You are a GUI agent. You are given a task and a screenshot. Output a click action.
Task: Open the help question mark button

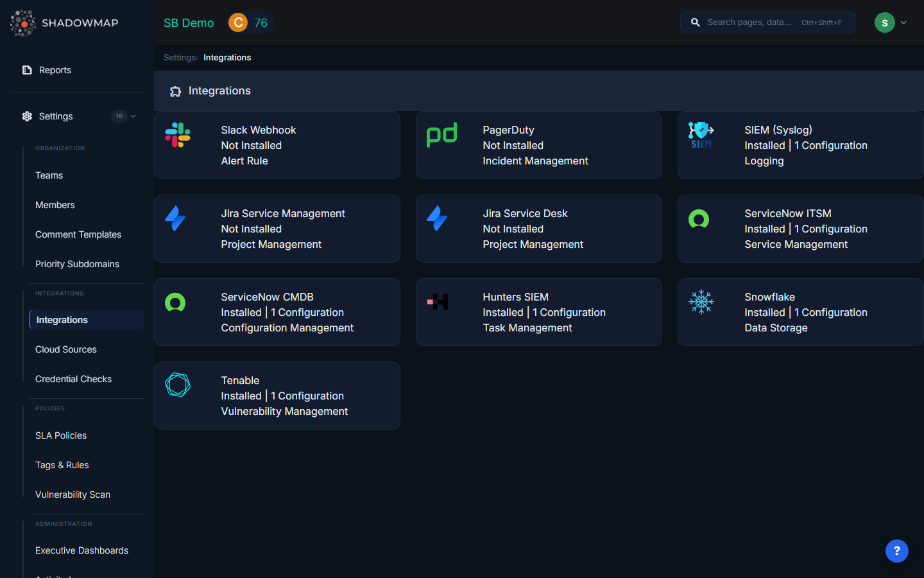tap(896, 551)
